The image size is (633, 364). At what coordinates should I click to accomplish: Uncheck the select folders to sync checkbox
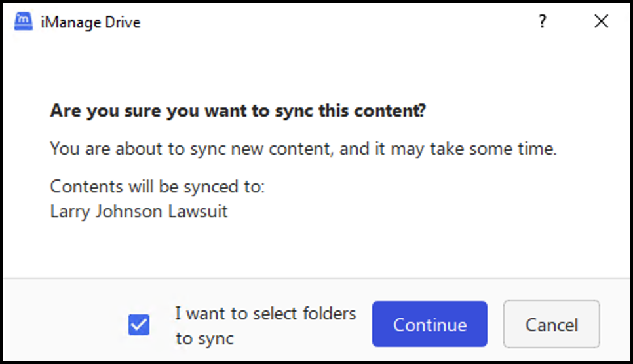[x=139, y=325]
